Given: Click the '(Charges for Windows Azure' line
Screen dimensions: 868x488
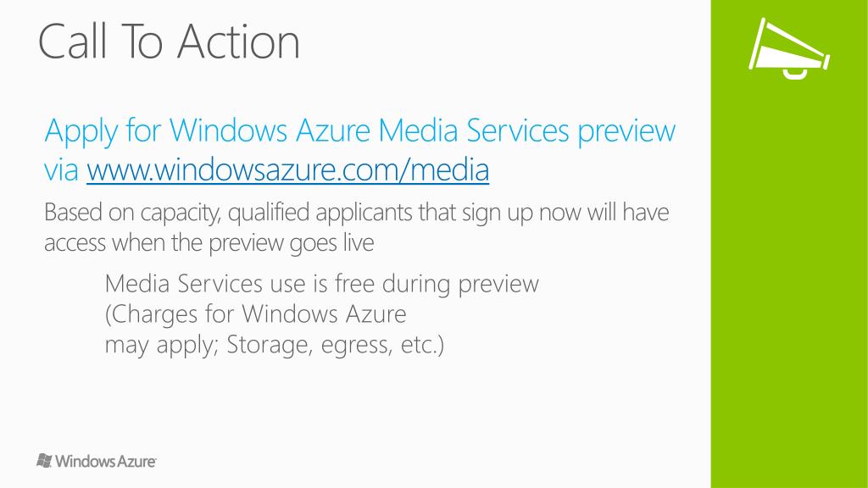Looking at the screenshot, I should click(x=256, y=314).
